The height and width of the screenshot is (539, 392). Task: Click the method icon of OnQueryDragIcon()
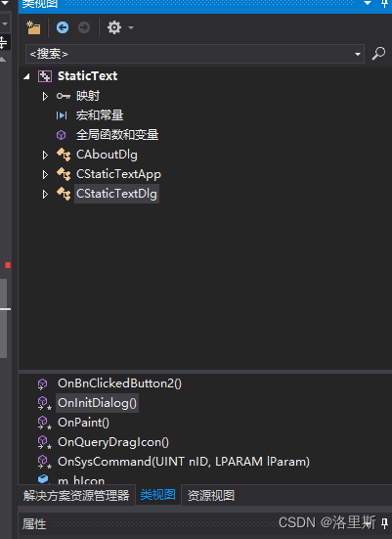44,442
